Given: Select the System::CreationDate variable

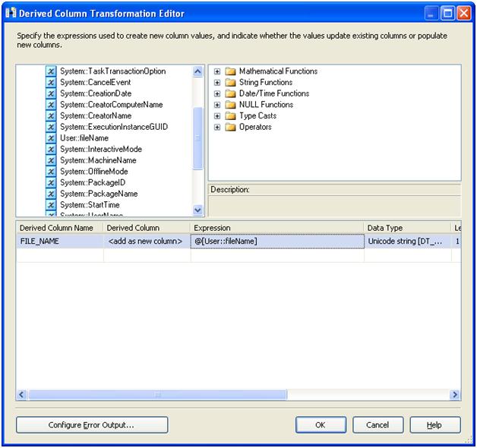Looking at the screenshot, I should pyautogui.click(x=96, y=93).
